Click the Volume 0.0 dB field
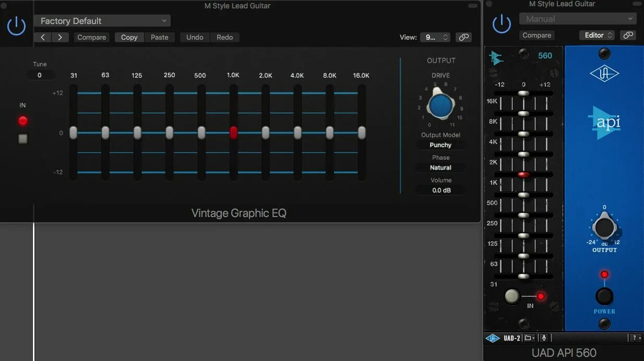The height and width of the screenshot is (361, 644). pos(441,190)
